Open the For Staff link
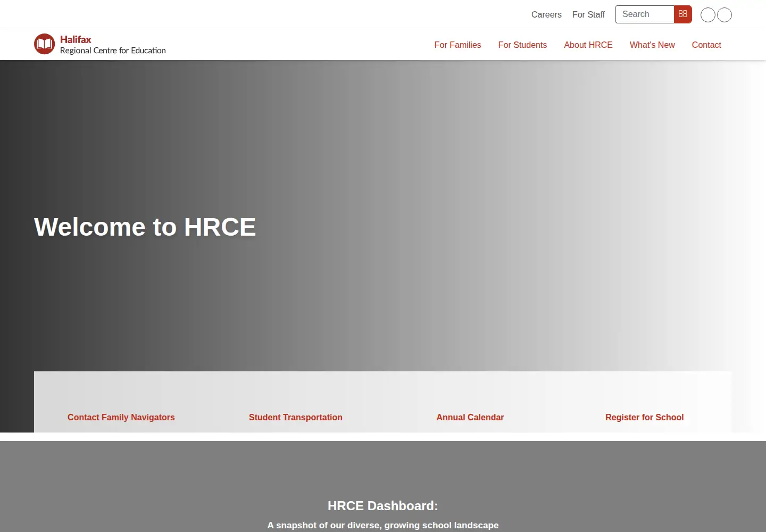Screen dimensions: 766x532 (x=588, y=15)
